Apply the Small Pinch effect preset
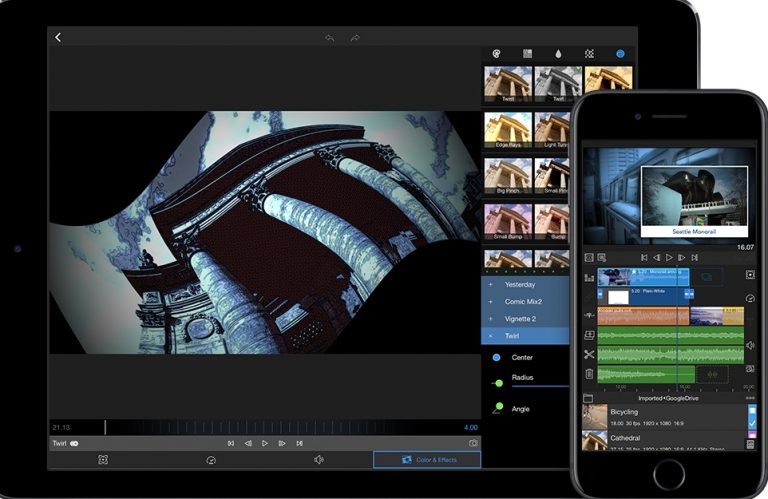This screenshot has height=499, width=768. point(552,176)
